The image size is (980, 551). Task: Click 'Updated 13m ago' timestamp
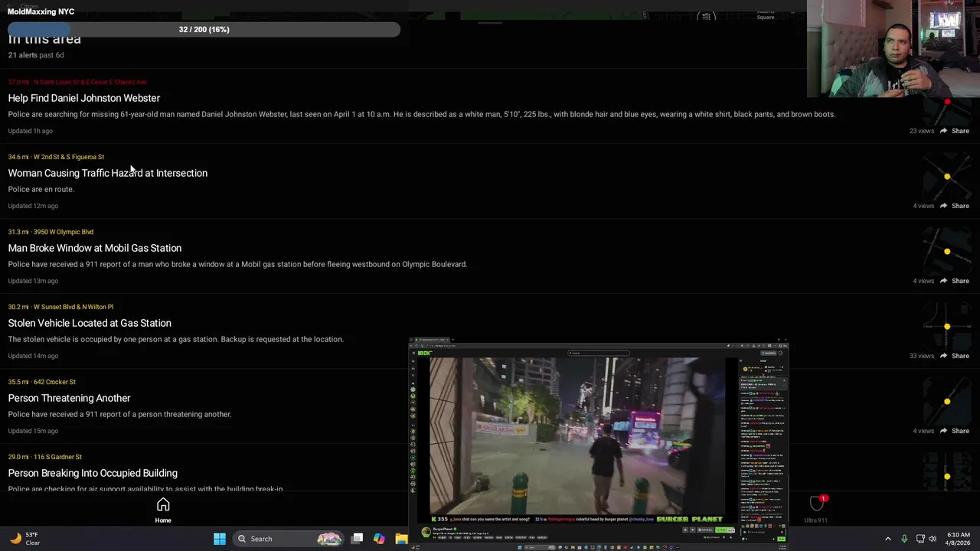pos(33,281)
